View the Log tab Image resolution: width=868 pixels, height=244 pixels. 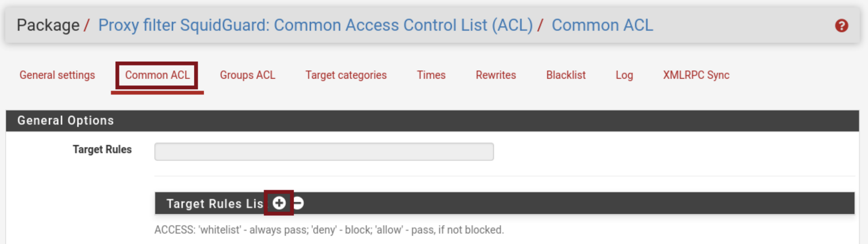pyautogui.click(x=624, y=75)
